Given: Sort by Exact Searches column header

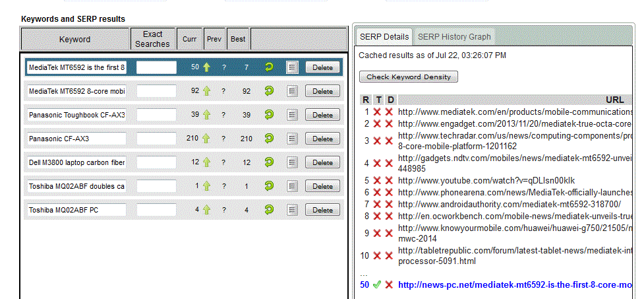Looking at the screenshot, I should pos(153,39).
